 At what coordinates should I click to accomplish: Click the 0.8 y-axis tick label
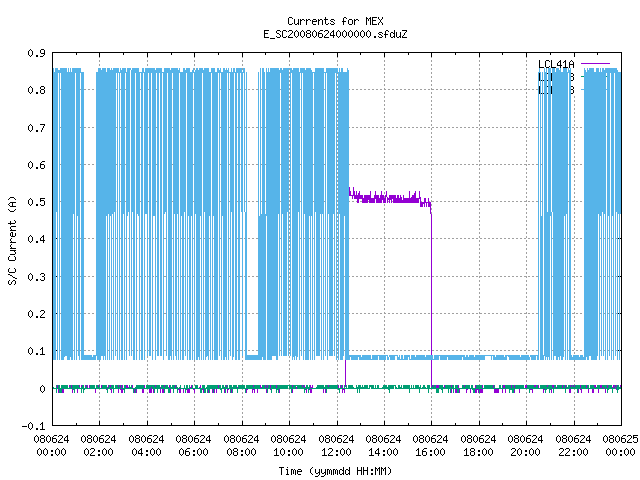36,90
